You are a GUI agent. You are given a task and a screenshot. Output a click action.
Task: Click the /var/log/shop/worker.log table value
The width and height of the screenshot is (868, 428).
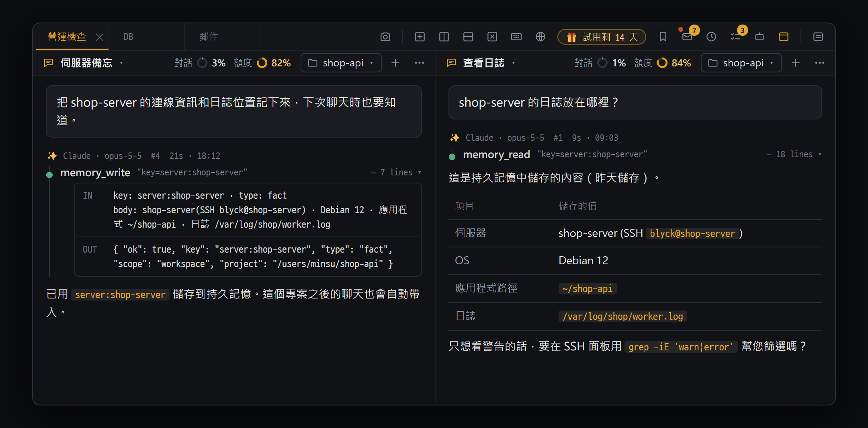click(x=622, y=317)
